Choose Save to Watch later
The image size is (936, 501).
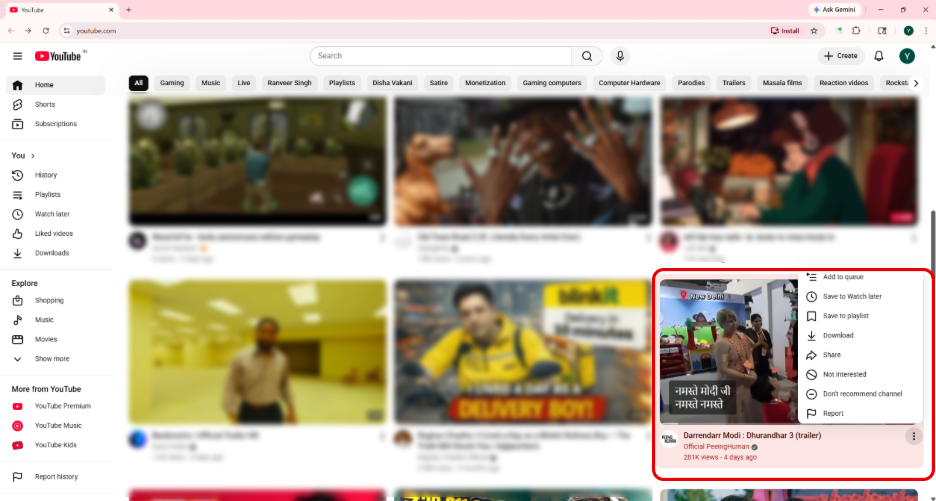860,296
